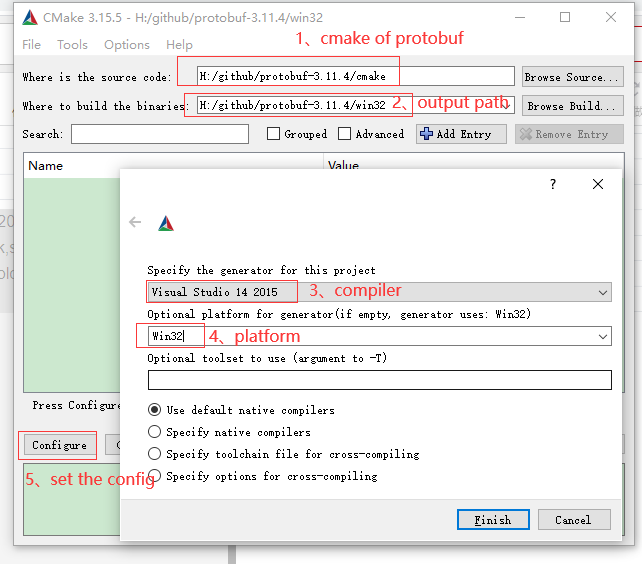Click Browse Source button
Screen dimensions: 642x564
pyautogui.click(x=572, y=77)
